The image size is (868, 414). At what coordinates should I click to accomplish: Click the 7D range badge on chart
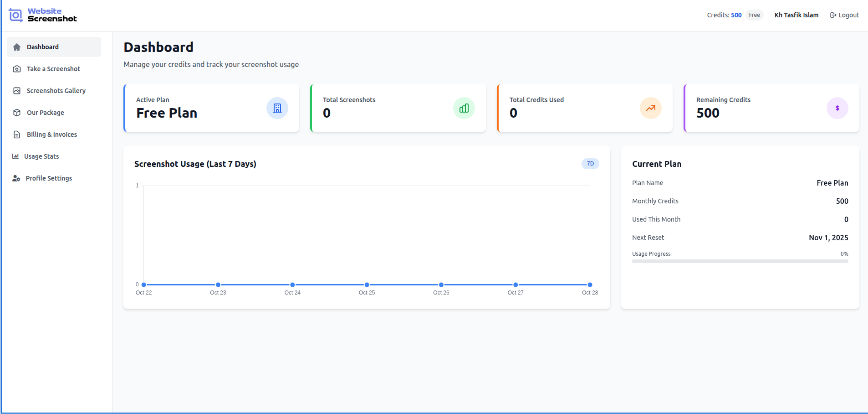590,164
